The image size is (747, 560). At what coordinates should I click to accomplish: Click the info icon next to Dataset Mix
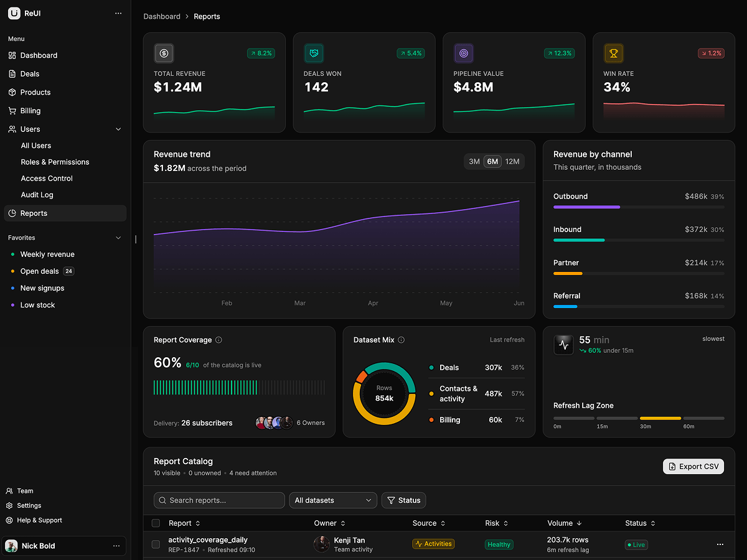coord(402,340)
